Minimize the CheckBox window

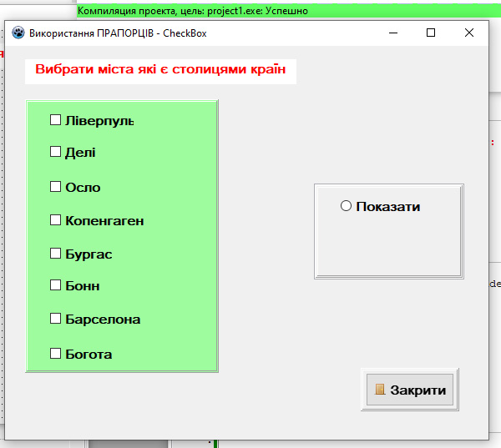click(393, 33)
